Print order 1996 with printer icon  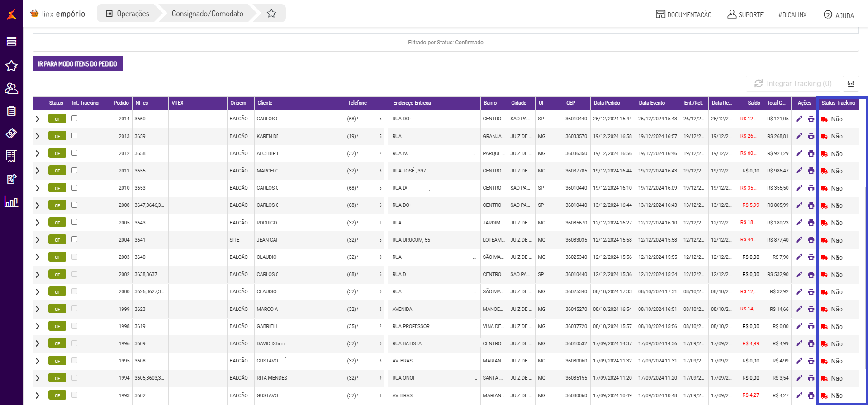[811, 343]
